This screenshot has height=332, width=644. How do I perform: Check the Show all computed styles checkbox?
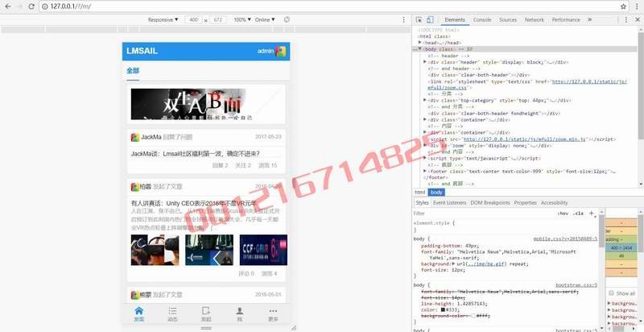[611, 293]
